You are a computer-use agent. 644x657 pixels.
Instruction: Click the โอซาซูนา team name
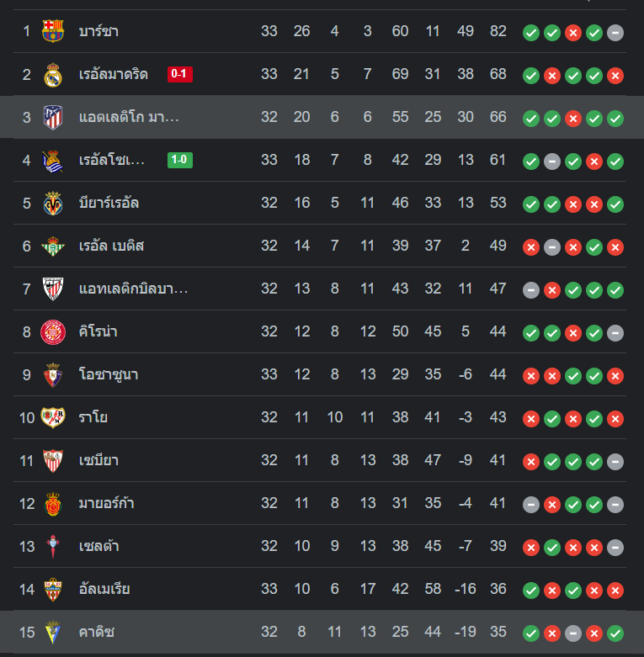[x=108, y=375]
